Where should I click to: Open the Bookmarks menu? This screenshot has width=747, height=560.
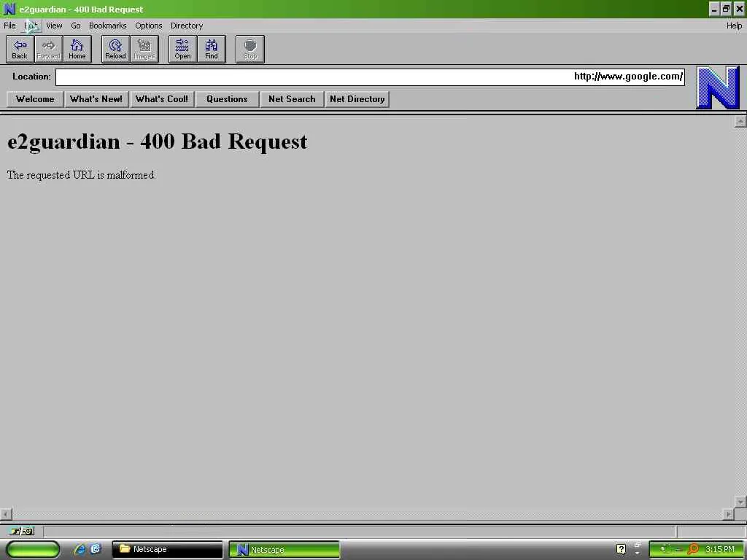(x=108, y=26)
